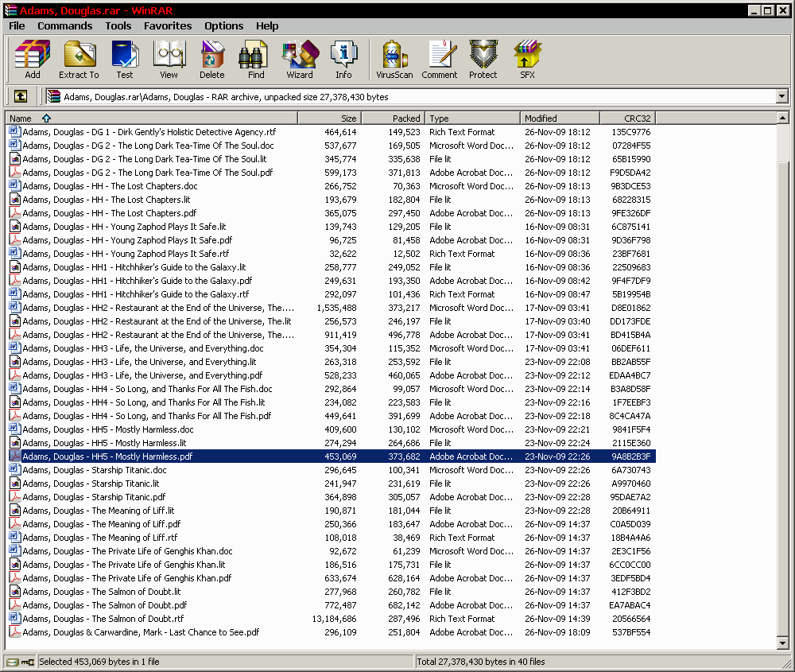
Task: Click the drive icon in status bar
Action: (13, 662)
